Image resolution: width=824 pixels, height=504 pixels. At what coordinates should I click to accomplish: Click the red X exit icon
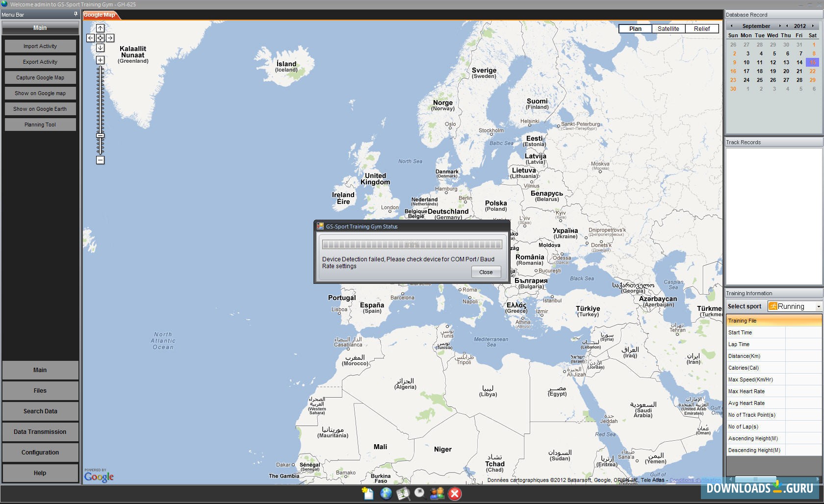pyautogui.click(x=455, y=494)
